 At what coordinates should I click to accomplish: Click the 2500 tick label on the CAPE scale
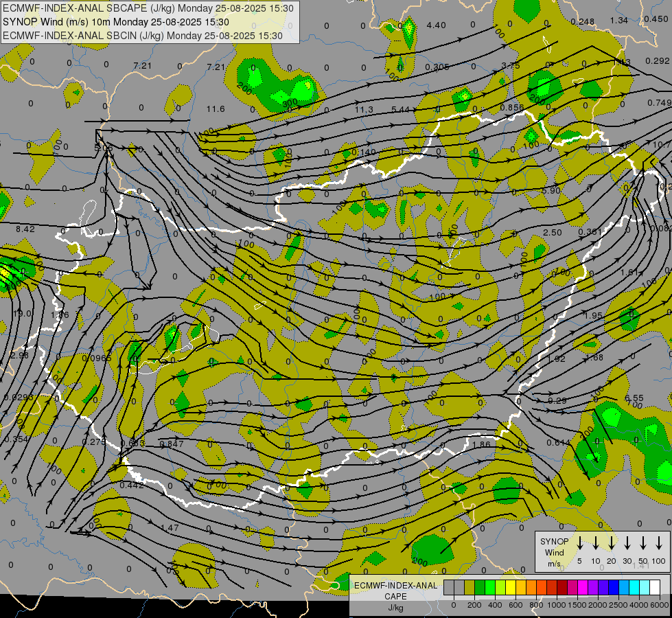(x=618, y=605)
